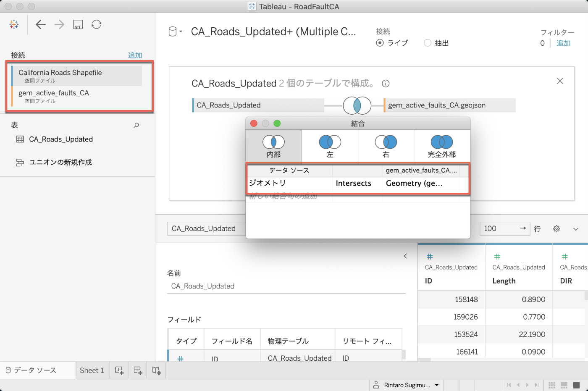Screen dimensions: 588x391
Task: Click the Tableau logo start icon
Action: tap(14, 25)
